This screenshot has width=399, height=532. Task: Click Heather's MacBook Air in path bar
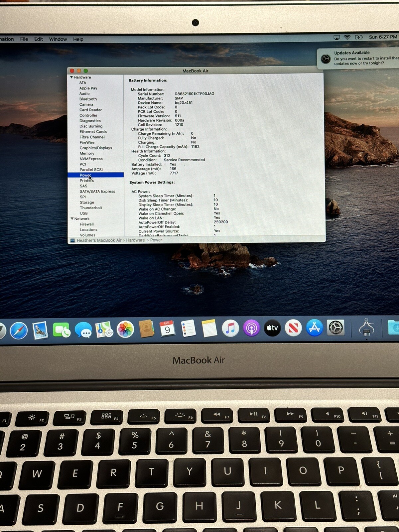pos(99,240)
